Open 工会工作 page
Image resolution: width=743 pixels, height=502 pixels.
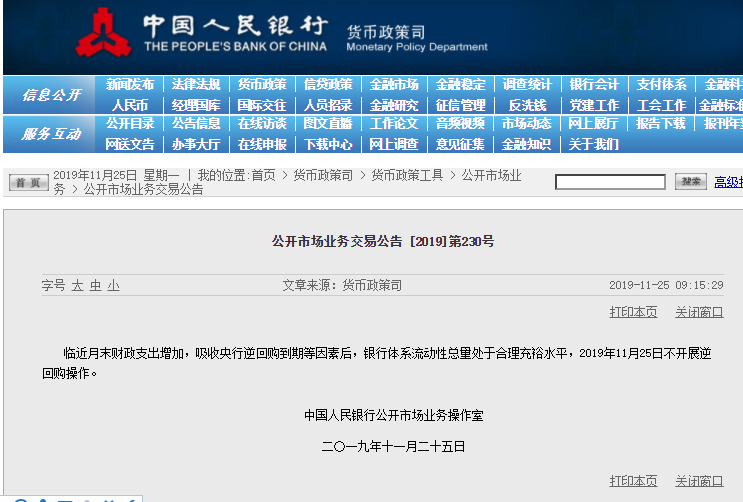(x=661, y=105)
